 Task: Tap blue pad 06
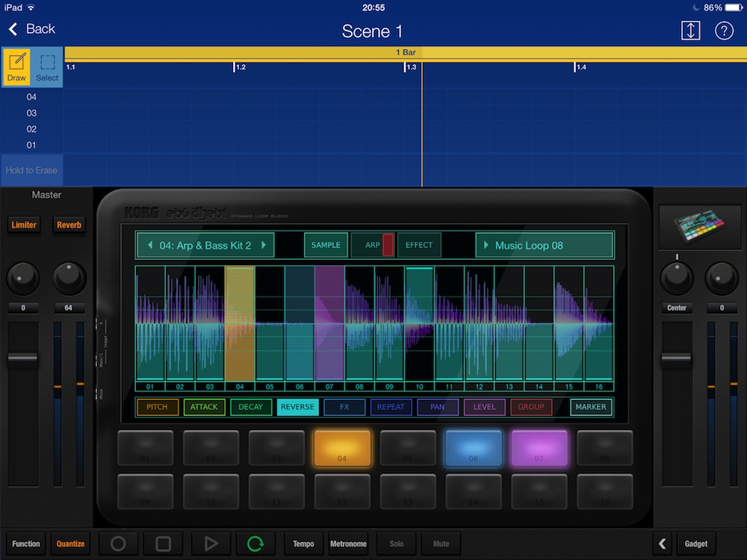click(474, 448)
